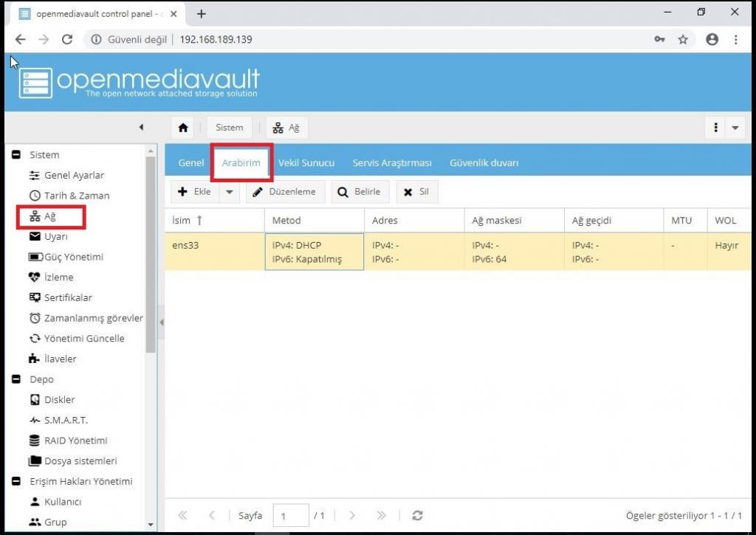The width and height of the screenshot is (756, 535).
Task: Click the sidebar splitter collapse handle
Action: [x=162, y=322]
